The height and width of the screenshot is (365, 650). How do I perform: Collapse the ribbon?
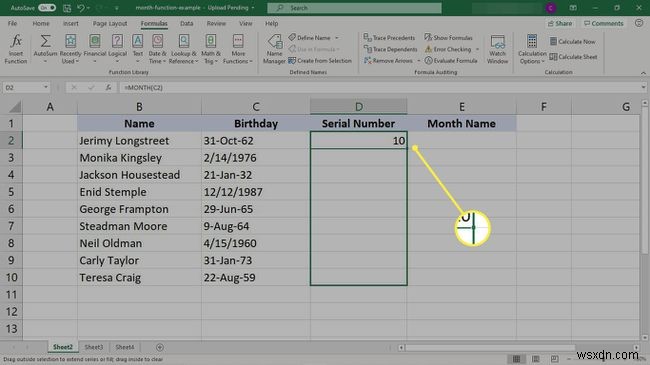pos(643,73)
